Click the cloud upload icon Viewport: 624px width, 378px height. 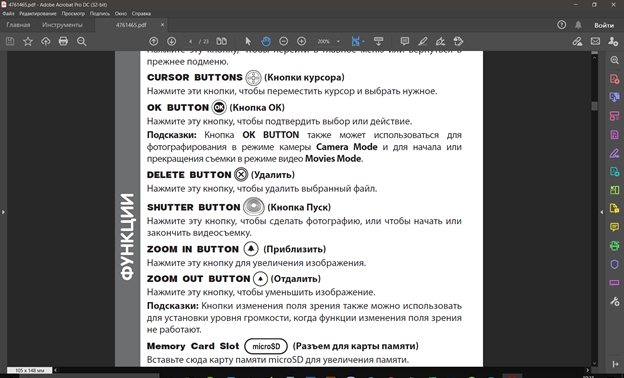pos(46,41)
